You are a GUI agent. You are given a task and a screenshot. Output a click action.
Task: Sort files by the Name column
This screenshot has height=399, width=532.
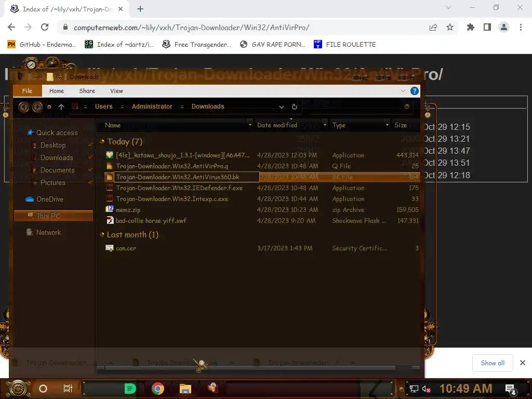[113, 125]
